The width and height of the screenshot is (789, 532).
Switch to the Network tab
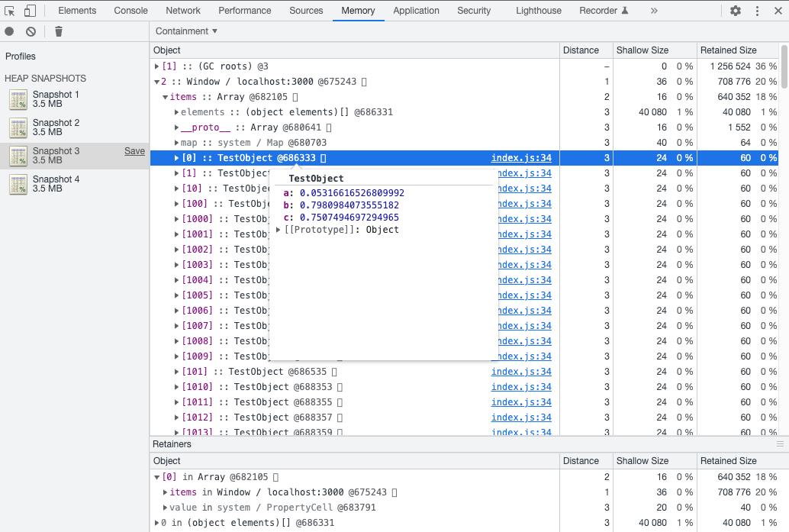tap(183, 11)
